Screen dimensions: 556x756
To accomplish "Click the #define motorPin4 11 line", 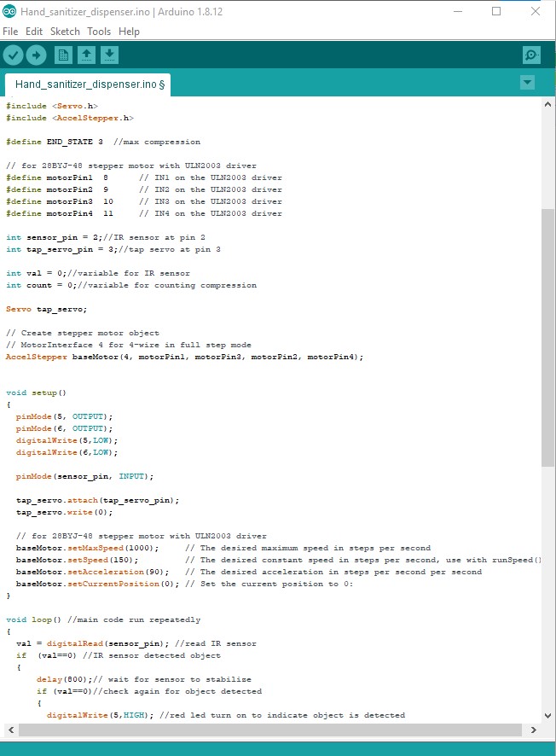I will [143, 213].
